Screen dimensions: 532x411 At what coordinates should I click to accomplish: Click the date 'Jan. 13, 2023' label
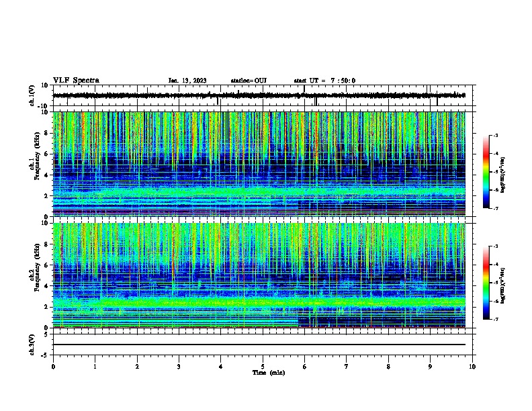click(x=187, y=81)
